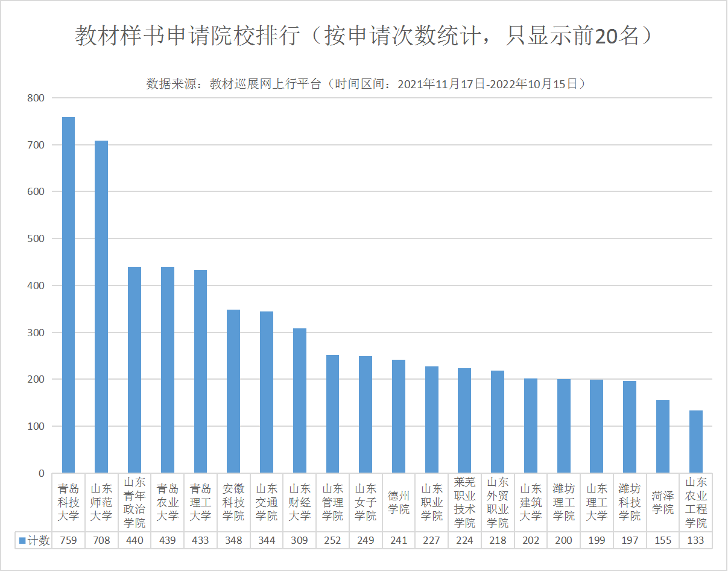Click the 莱芜职业技术学院 category label
Viewport: 728px width, 571px height.
pyautogui.click(x=464, y=502)
